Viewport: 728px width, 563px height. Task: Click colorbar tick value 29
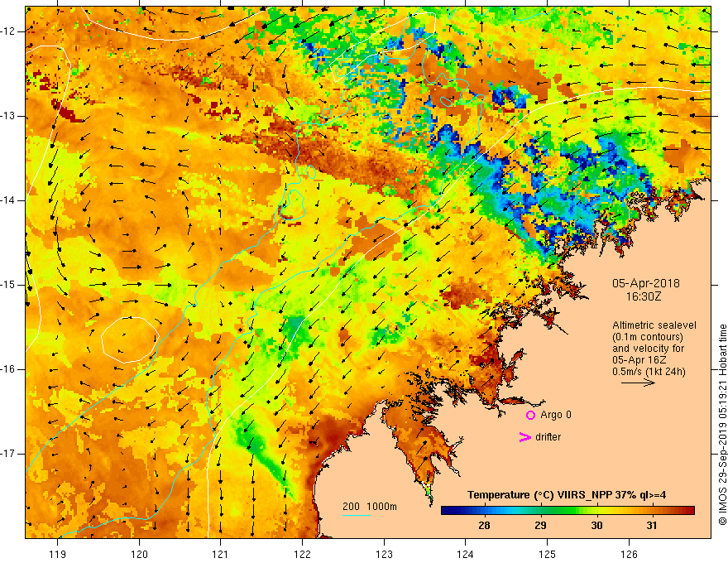tap(540, 526)
